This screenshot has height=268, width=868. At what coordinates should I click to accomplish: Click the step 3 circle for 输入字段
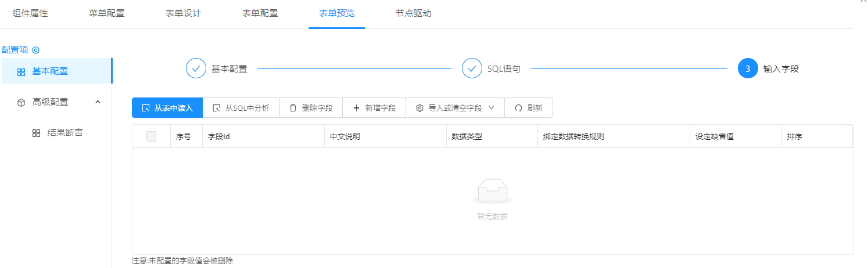point(748,68)
